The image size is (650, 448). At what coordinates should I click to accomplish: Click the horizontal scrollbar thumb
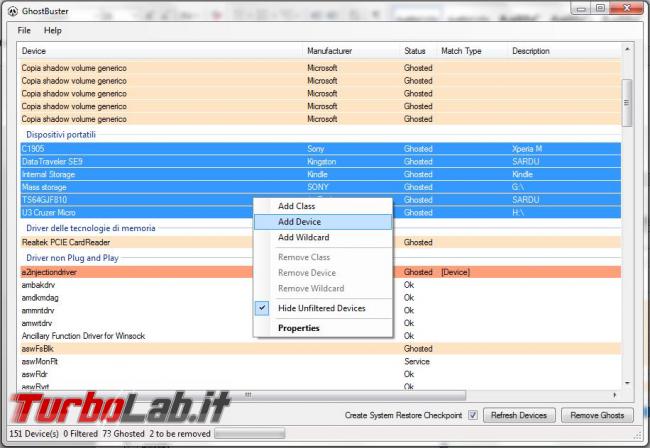click(248, 395)
